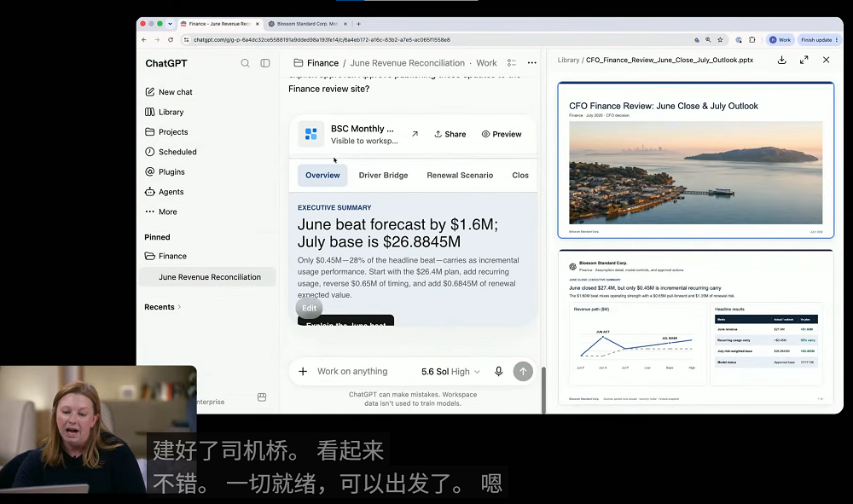853x504 pixels.
Task: Open browser zoom magnifier icon
Action: coord(708,40)
